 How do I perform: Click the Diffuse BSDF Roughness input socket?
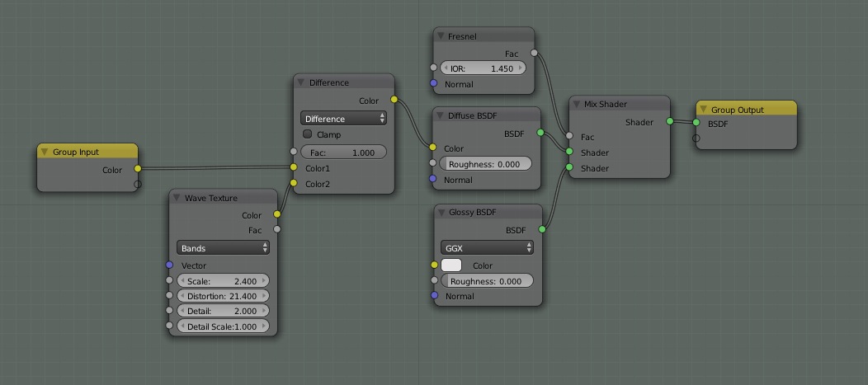coord(433,163)
